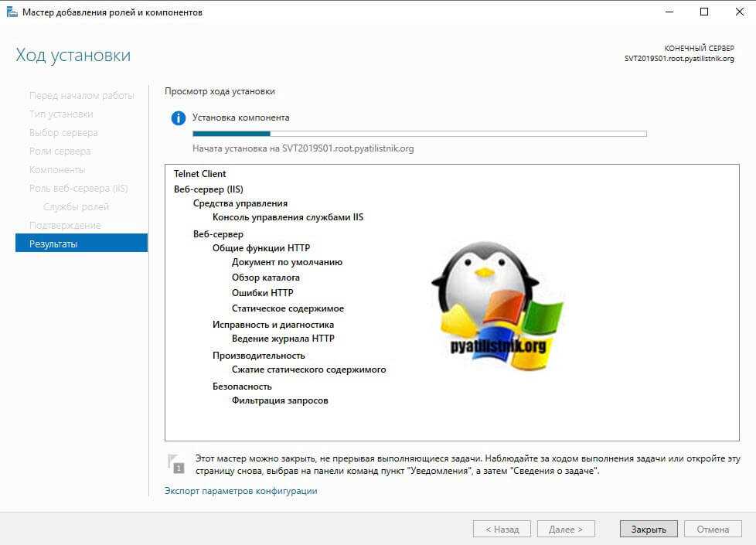This screenshot has width=756, height=545.
Task: Select 'Перед началом работы' step
Action: click(x=81, y=96)
